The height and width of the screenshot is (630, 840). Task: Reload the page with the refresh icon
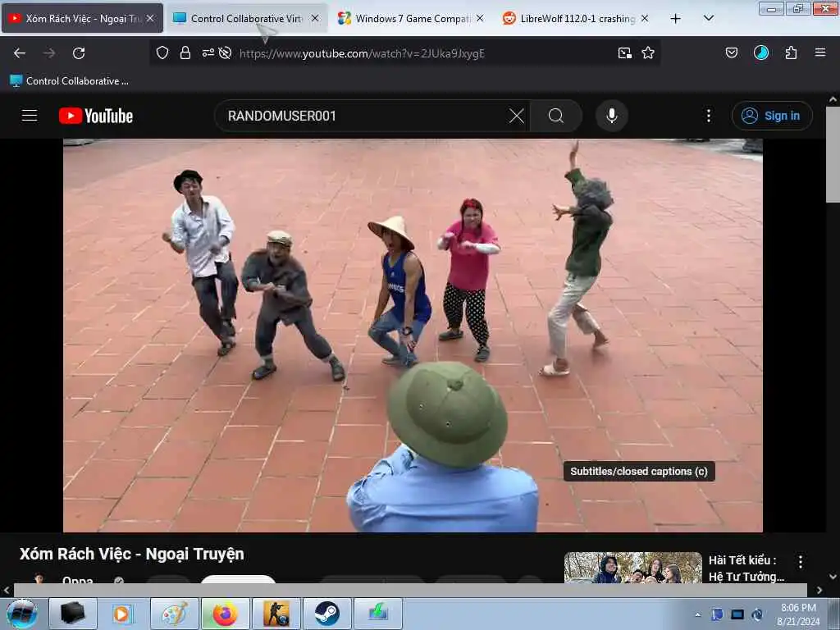click(x=79, y=53)
